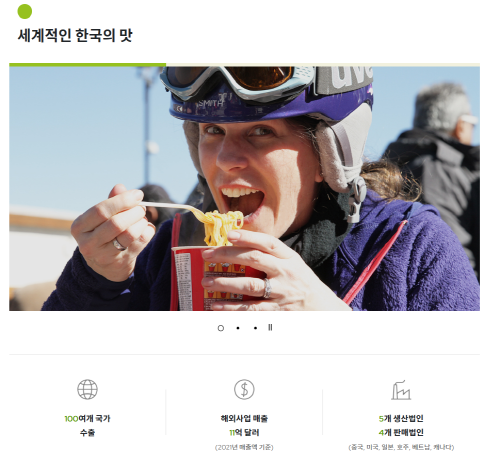Select the first hollow carousel indicator
500x459 pixels.
(221, 328)
